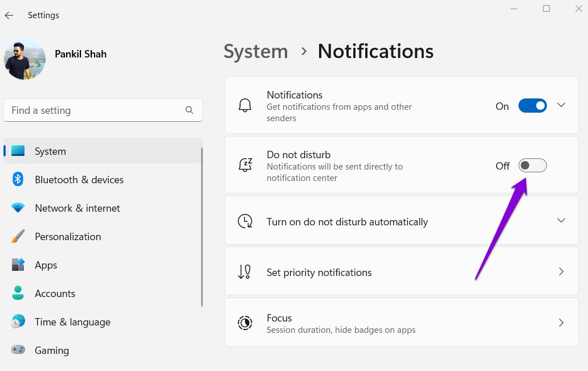Click the Time & language globe icon
This screenshot has height=371, width=588.
coord(18,321)
